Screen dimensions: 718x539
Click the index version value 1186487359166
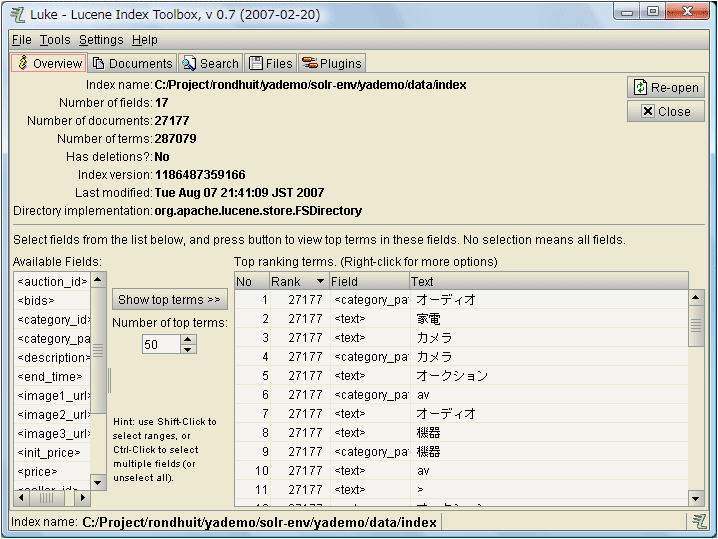click(200, 174)
